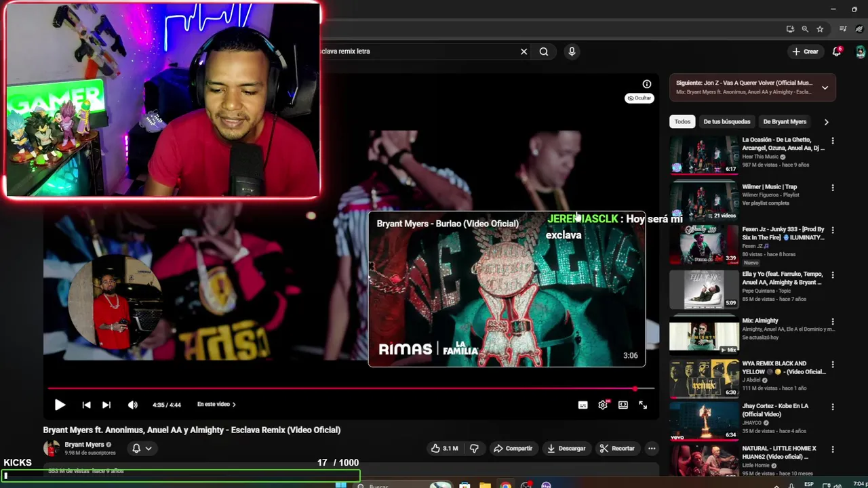This screenshot has width=868, height=488.
Task: Open YouTube notifications bell
Action: [x=837, y=52]
